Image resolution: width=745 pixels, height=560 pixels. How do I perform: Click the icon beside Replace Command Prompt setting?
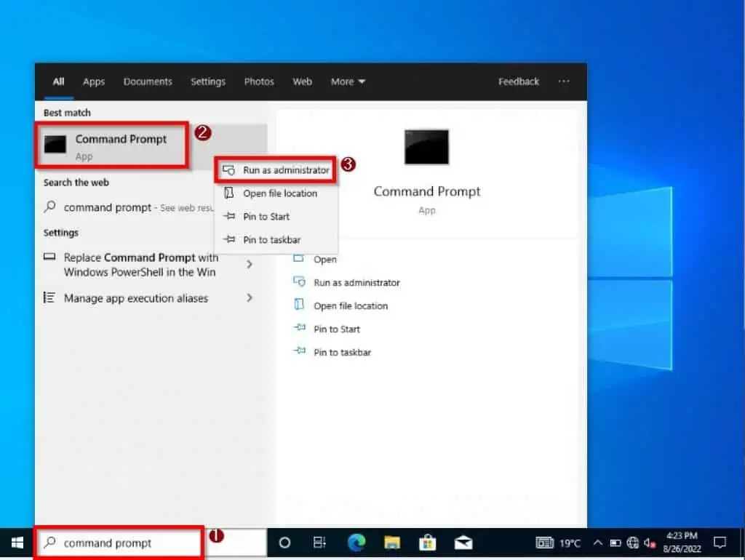click(49, 257)
